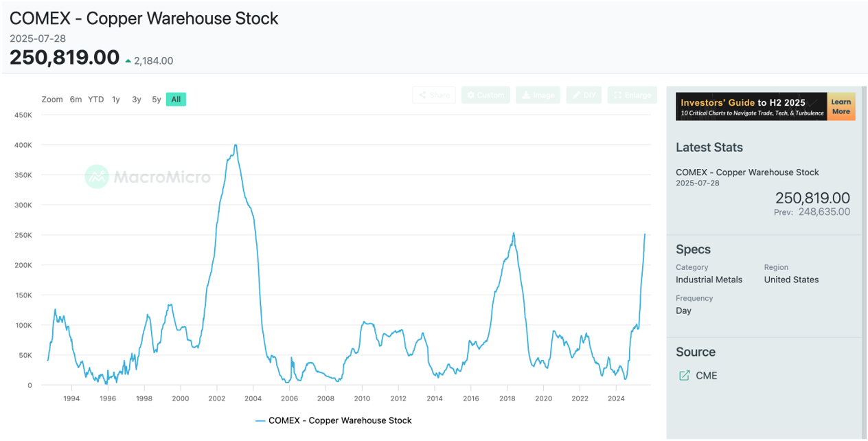Download chart with the Image button
Viewport: 868px width, 441px height.
pyautogui.click(x=538, y=95)
